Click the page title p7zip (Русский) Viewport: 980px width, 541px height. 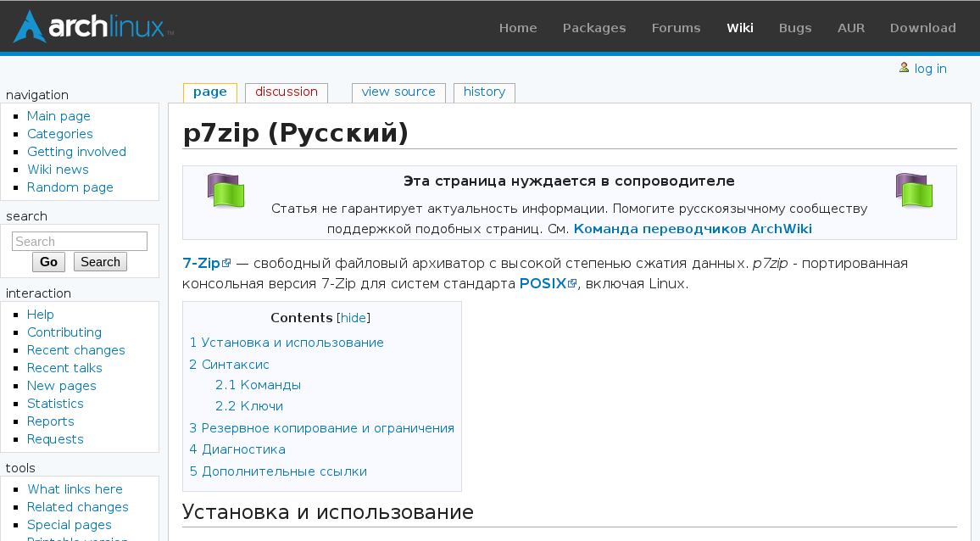[296, 132]
